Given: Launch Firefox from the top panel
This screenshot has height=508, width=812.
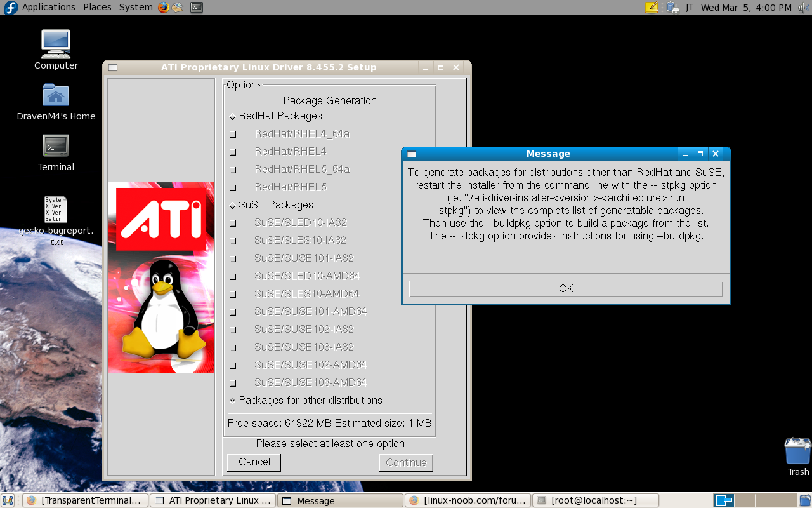Looking at the screenshot, I should click(x=164, y=8).
